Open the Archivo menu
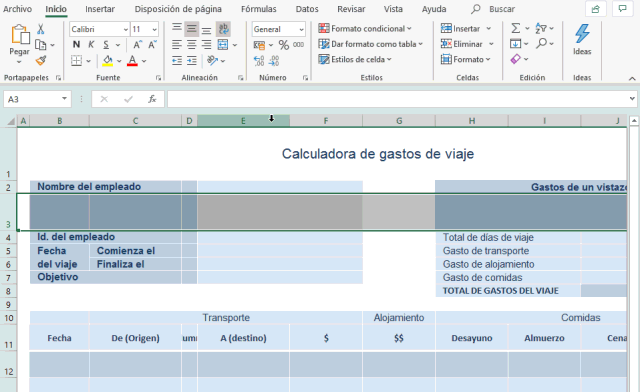This screenshot has width=640, height=392. 18,9
